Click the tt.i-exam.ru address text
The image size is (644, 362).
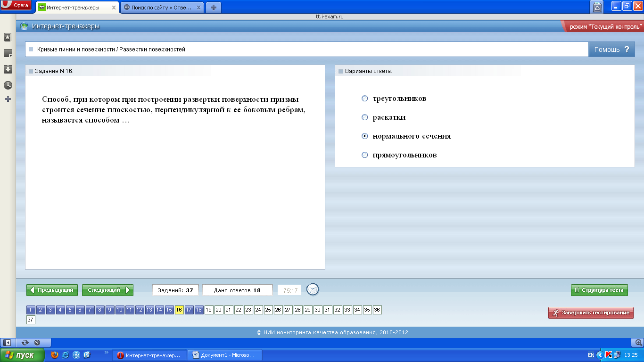pos(330,16)
